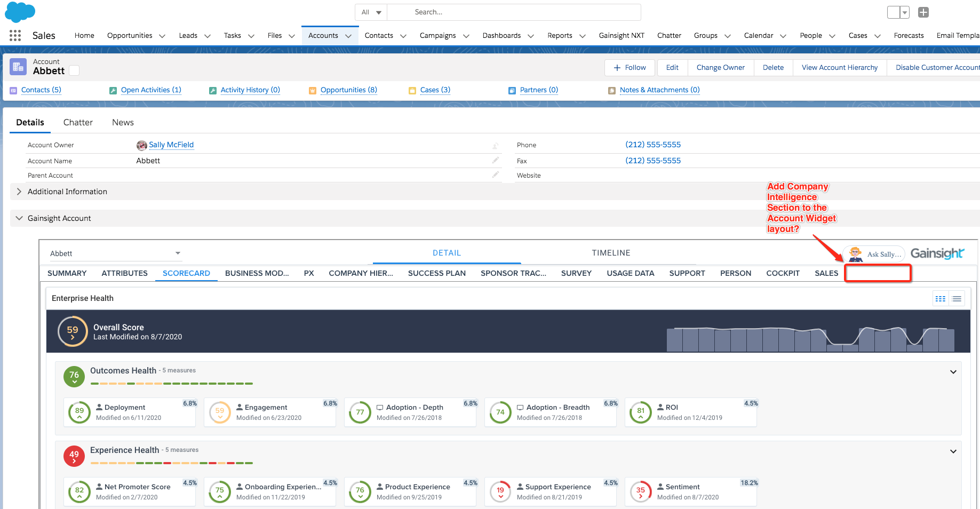980x509 pixels.
Task: Open Gainsight NXT nav item
Action: [x=622, y=36]
